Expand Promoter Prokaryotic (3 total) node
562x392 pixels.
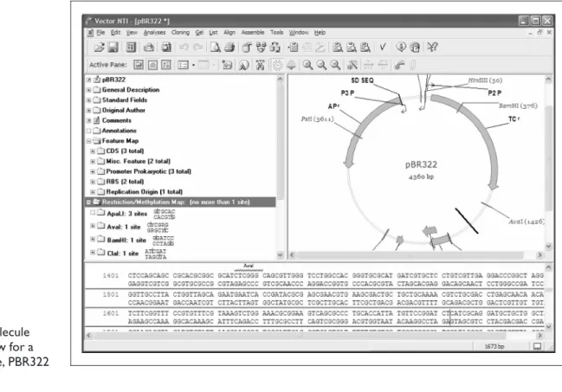93,171
